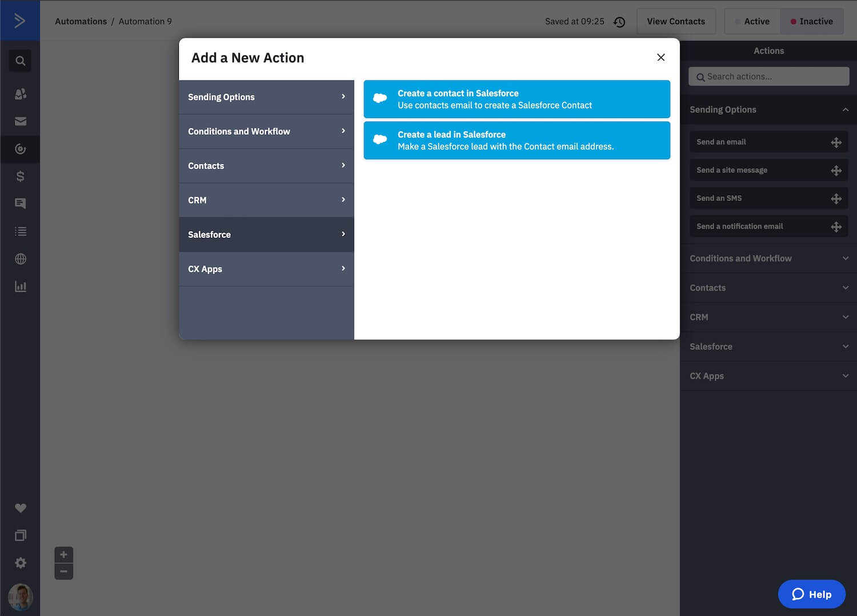Open Campaigns envelope icon in sidebar
This screenshot has height=616, width=857.
tap(20, 121)
